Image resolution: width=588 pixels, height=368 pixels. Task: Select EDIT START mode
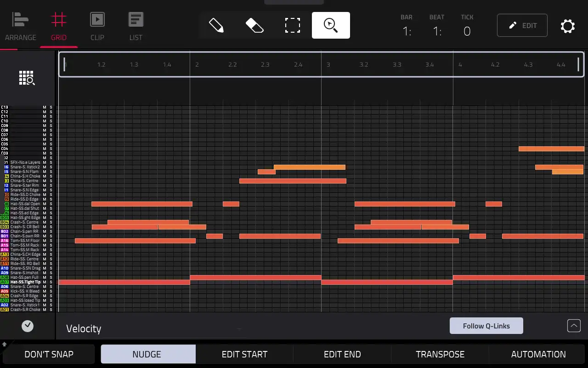(244, 354)
